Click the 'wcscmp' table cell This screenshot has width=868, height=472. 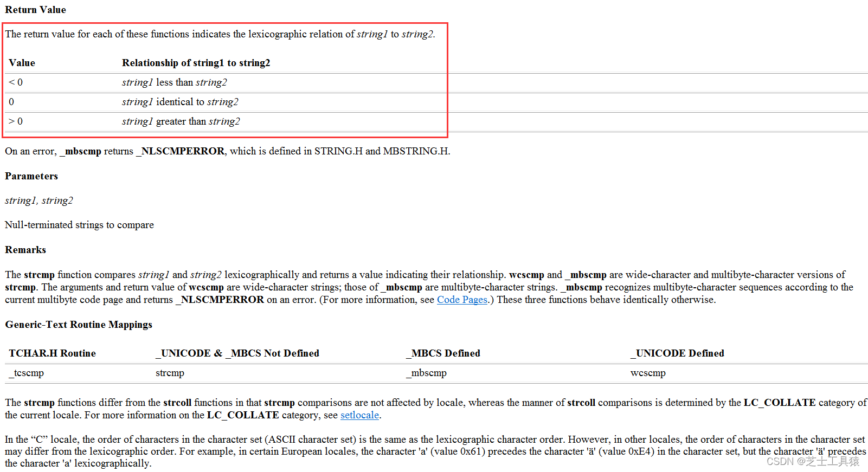[648, 373]
